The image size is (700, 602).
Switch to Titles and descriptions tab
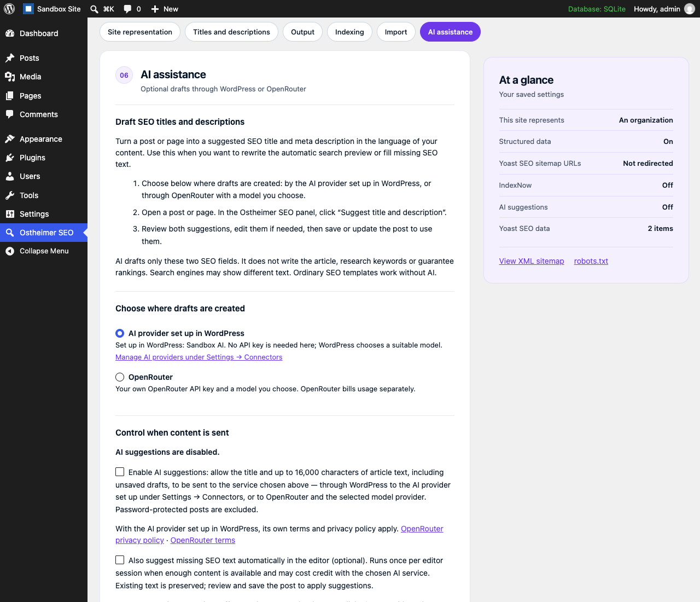[x=231, y=32]
